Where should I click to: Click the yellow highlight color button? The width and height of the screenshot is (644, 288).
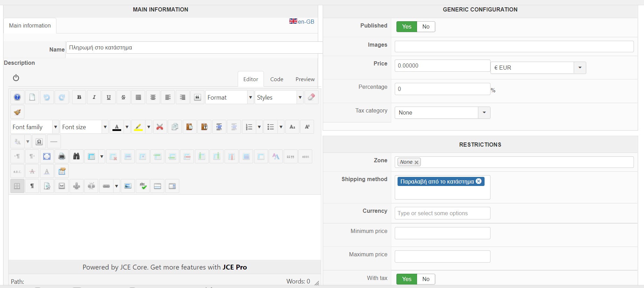(138, 127)
